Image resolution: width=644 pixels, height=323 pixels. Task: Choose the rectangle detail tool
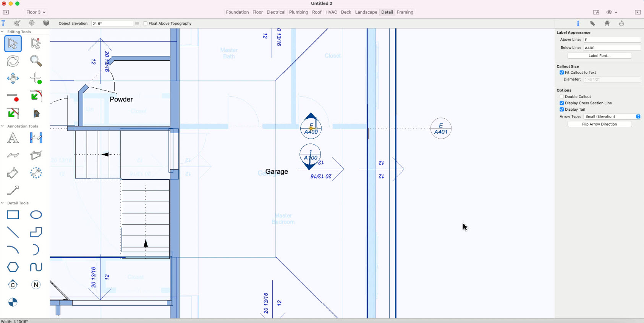pos(13,215)
